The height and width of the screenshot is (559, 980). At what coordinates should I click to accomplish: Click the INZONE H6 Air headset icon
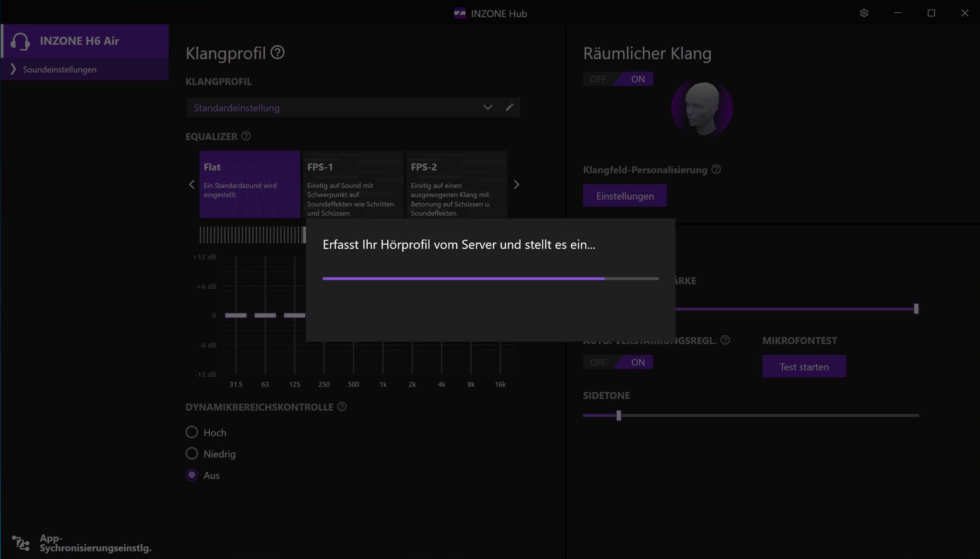(x=20, y=41)
